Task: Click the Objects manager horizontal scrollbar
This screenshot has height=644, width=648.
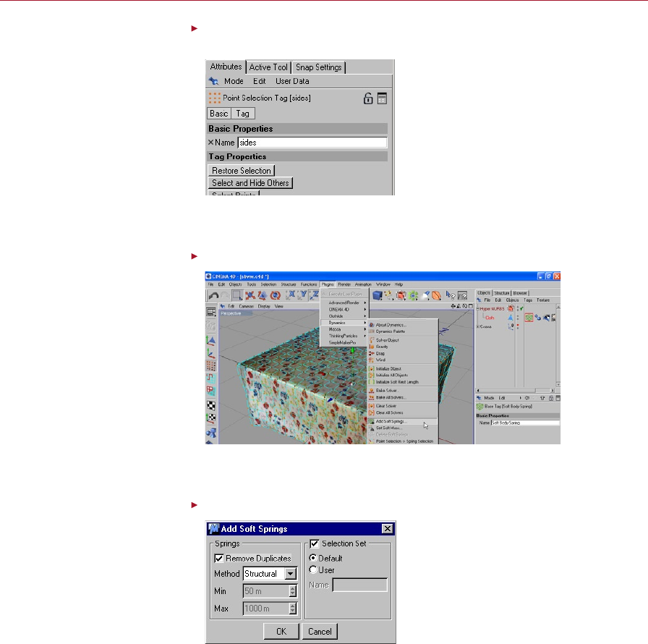Action: pyautogui.click(x=515, y=390)
